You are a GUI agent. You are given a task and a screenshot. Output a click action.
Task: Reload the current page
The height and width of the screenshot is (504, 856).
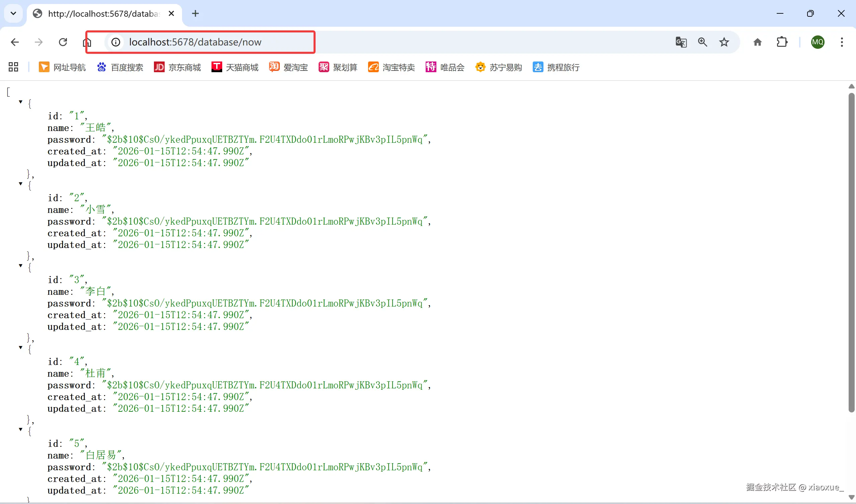(63, 42)
